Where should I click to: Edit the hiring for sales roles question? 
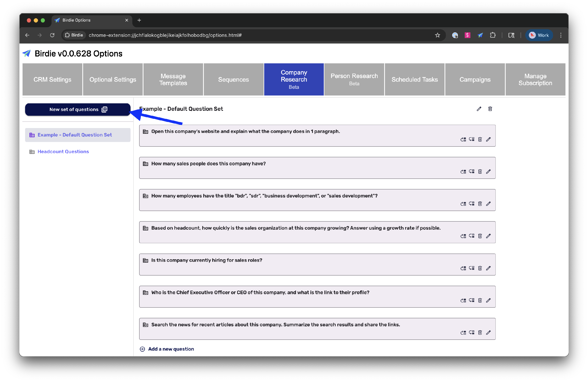point(488,268)
